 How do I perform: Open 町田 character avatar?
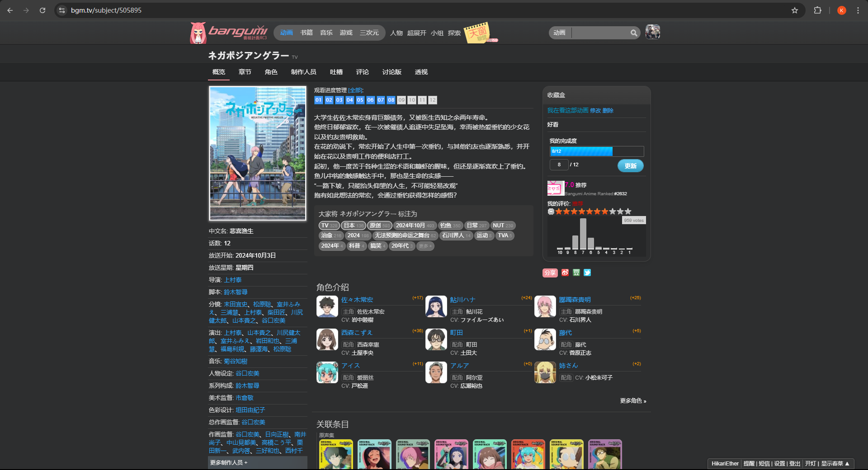click(436, 339)
